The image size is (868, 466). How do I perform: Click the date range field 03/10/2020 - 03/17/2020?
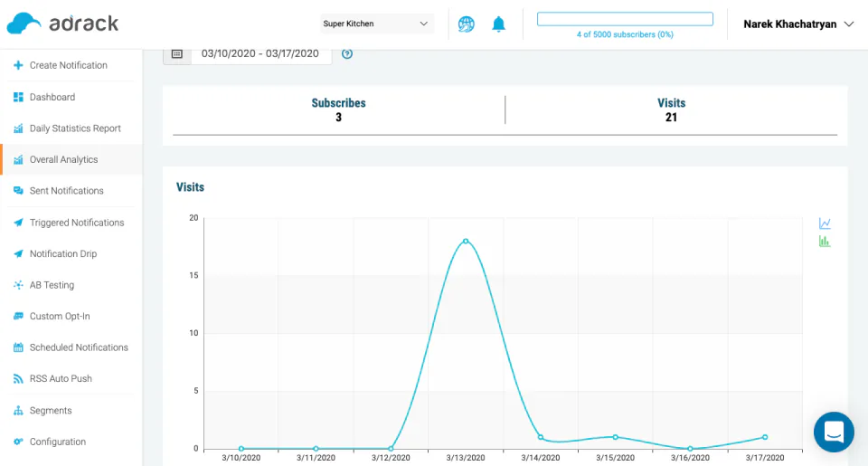click(x=260, y=53)
